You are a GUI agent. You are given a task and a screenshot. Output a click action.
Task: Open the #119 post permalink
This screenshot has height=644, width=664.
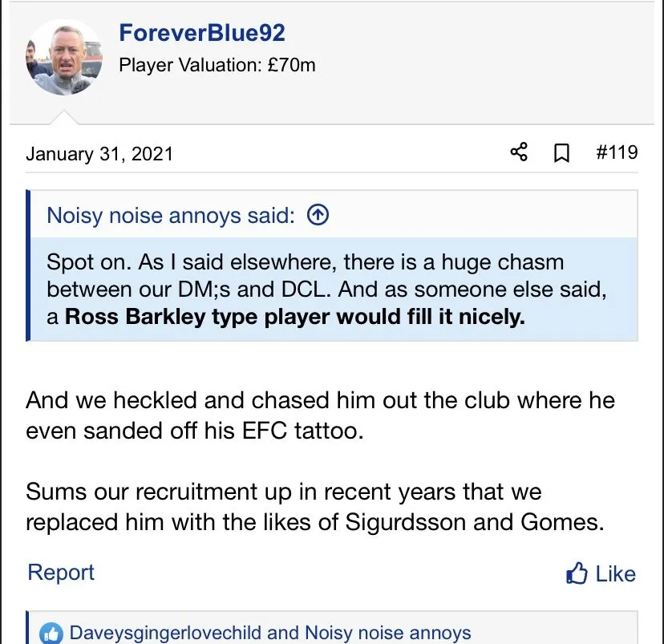point(617,152)
